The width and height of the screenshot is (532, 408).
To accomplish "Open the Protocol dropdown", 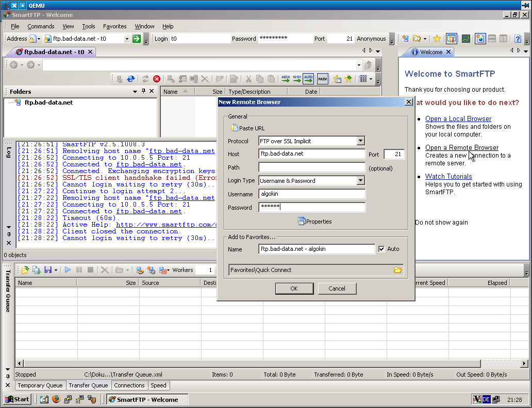I will (x=361, y=141).
